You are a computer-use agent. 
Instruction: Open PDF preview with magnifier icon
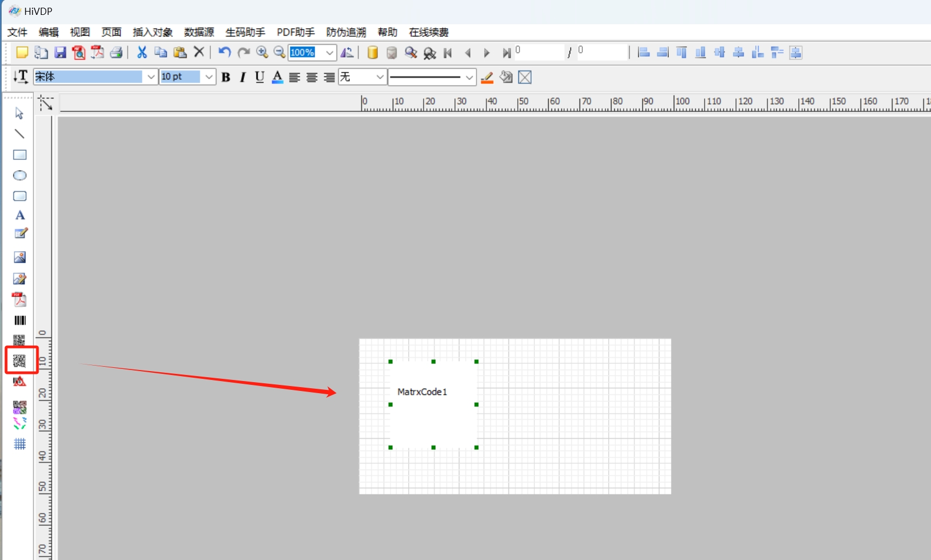[x=79, y=52]
